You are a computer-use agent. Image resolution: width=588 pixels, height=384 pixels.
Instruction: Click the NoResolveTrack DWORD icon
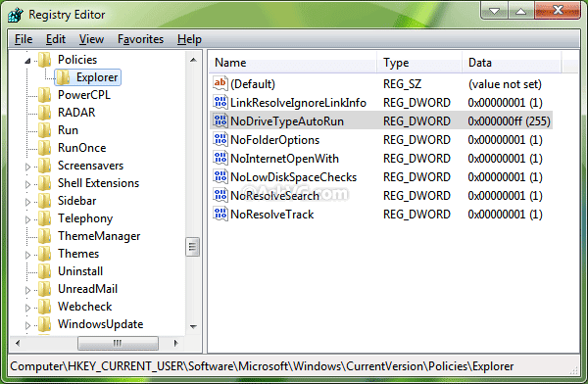click(x=220, y=214)
